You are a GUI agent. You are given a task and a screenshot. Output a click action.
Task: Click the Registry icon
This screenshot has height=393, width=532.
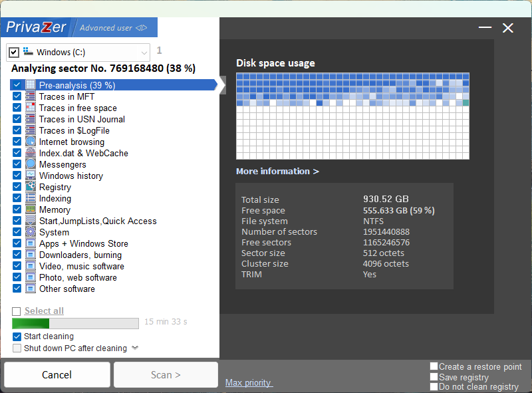pos(31,187)
